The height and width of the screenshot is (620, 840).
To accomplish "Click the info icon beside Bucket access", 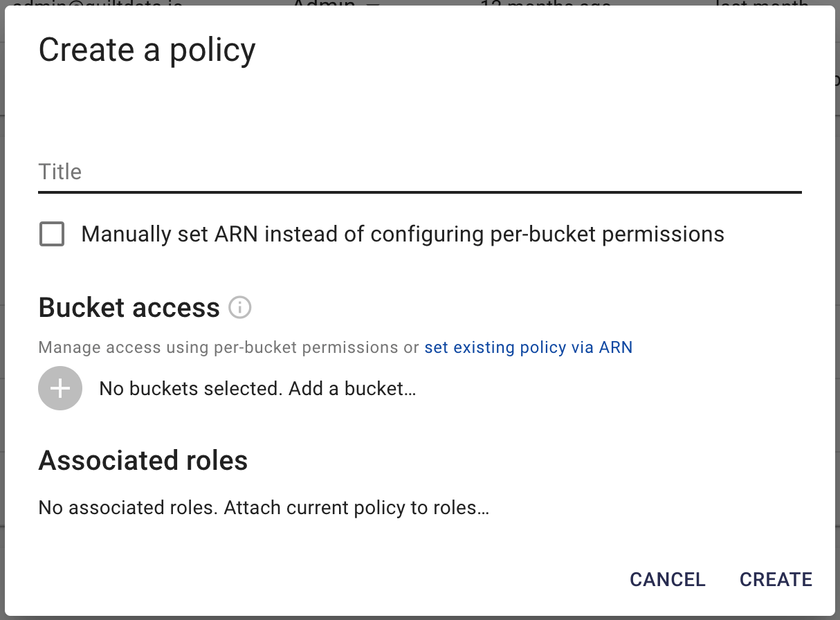I will pos(240,307).
